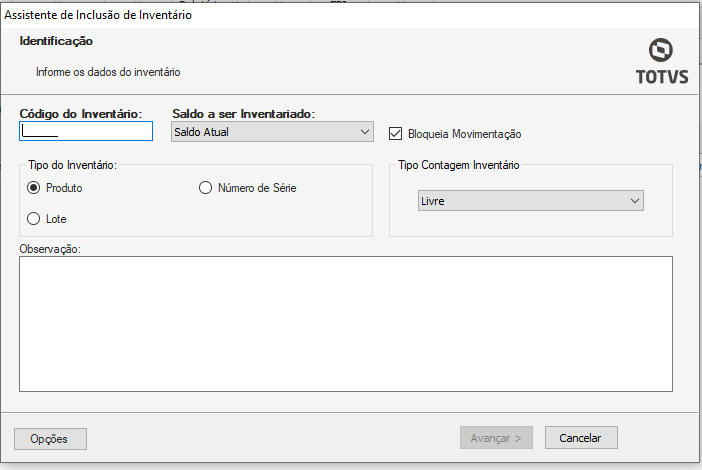Toggle the Bloqueia Movimentação checkbox
Image resolution: width=702 pixels, height=470 pixels.
point(395,133)
